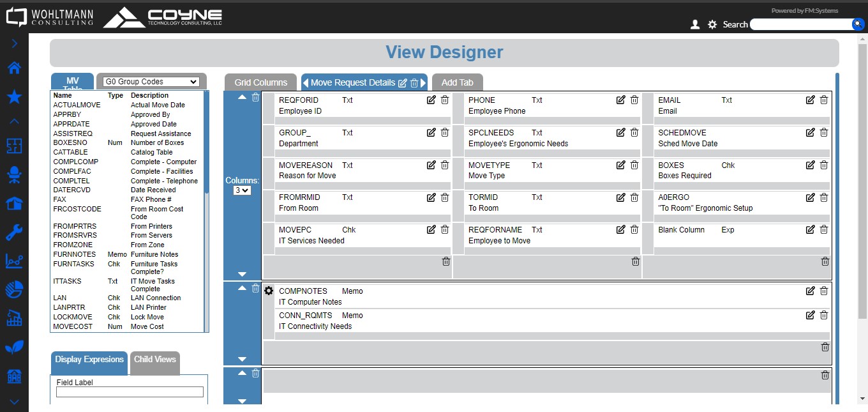Click the Field Label input box
Screen dimensions: 868x412
click(x=130, y=392)
